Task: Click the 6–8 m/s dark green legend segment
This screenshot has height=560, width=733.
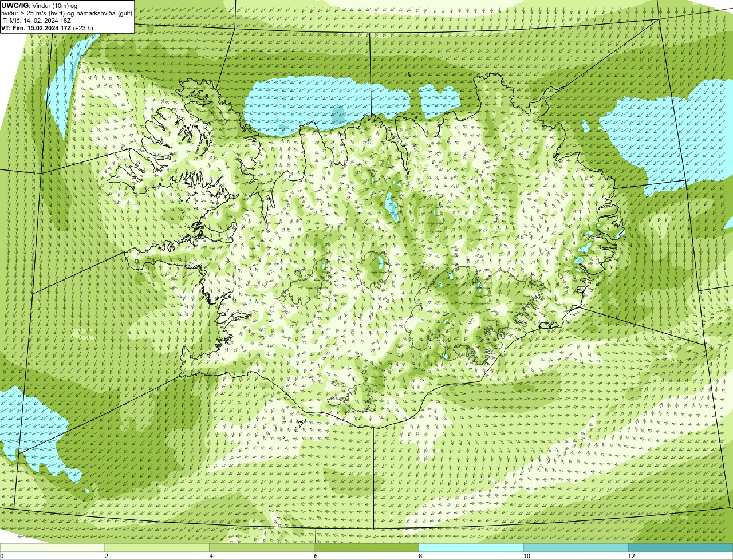Action: pyautogui.click(x=366, y=548)
